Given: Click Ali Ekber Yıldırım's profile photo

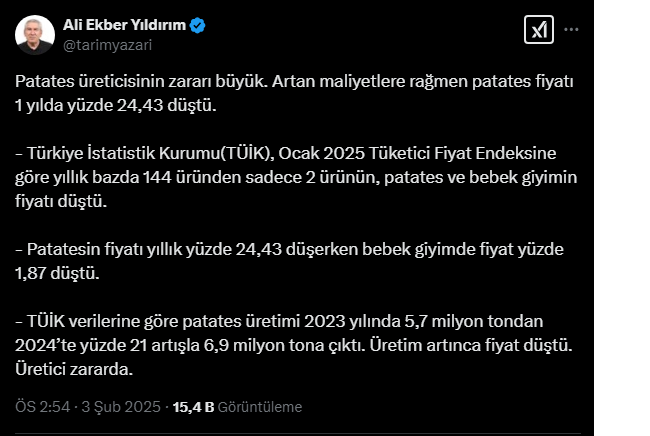Looking at the screenshot, I should point(35,35).
